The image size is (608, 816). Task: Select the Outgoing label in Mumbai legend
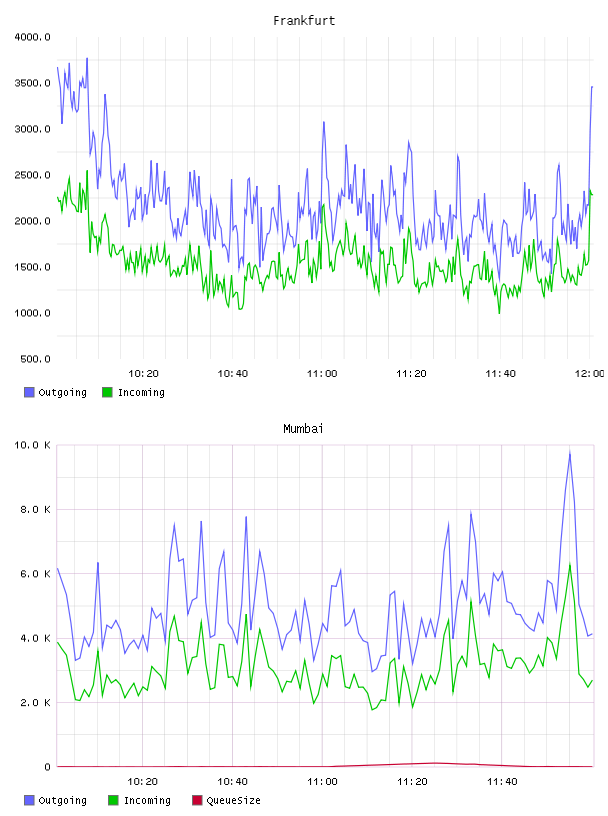(x=62, y=800)
